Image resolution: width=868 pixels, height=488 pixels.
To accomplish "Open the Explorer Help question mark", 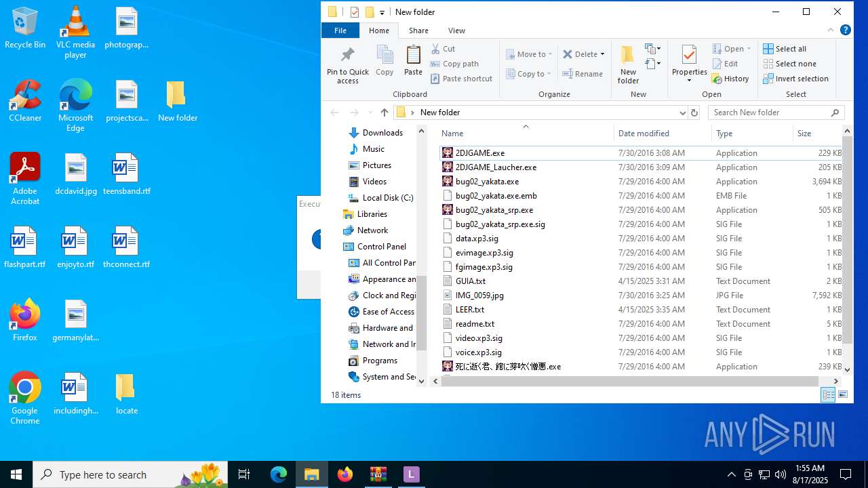I will coord(846,30).
